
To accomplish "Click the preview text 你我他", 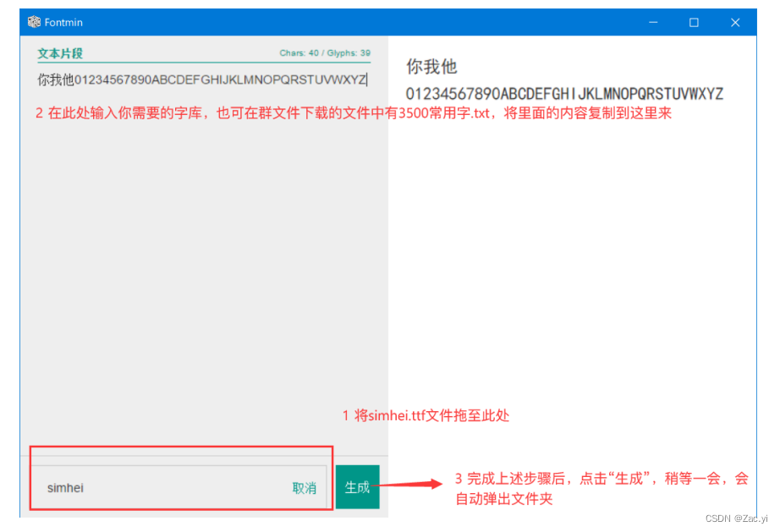I will coord(431,66).
